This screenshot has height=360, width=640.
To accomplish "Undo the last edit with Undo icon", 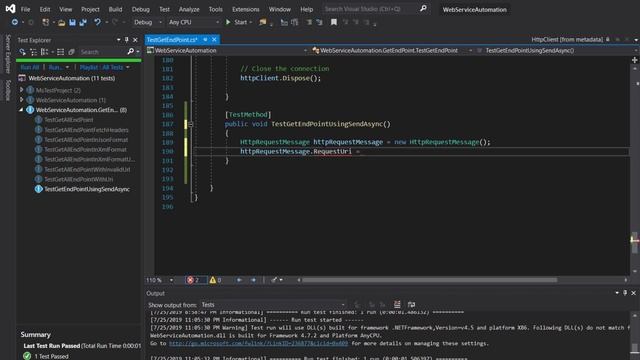I will point(97,22).
